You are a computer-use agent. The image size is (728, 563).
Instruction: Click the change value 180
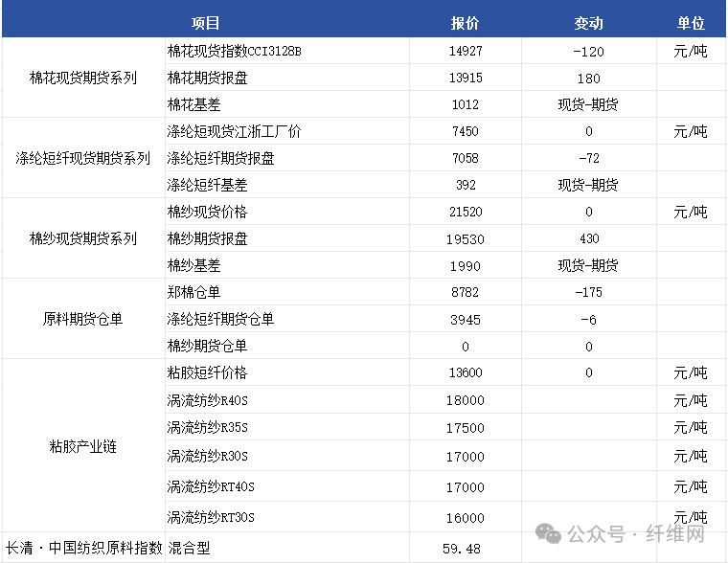(589, 79)
